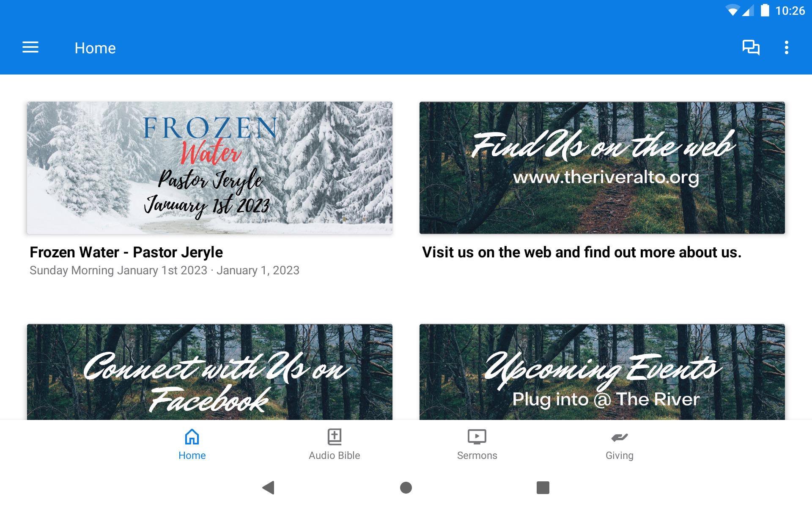Open the chat messages icon
Screen dimensions: 812x508
click(x=751, y=47)
